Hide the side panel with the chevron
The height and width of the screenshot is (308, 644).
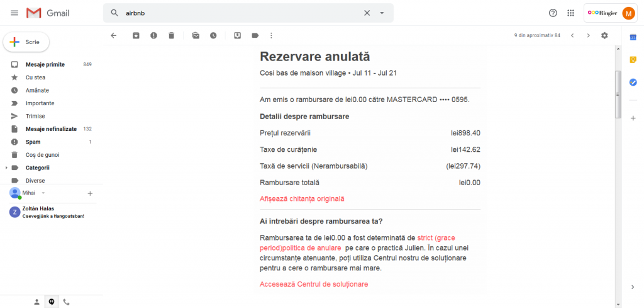coord(633,287)
